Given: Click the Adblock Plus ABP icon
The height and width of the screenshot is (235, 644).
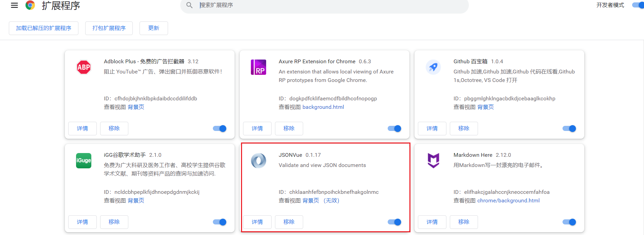Looking at the screenshot, I should tap(84, 67).
